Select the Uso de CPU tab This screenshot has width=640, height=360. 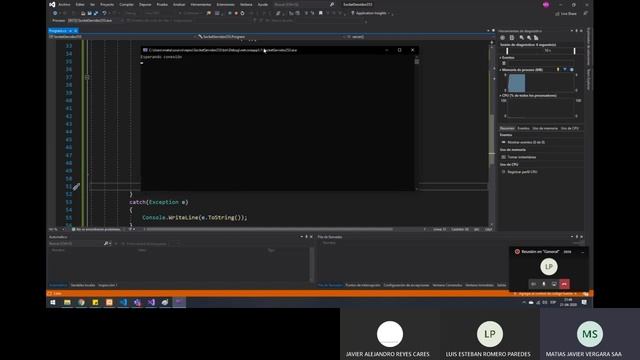(569, 128)
